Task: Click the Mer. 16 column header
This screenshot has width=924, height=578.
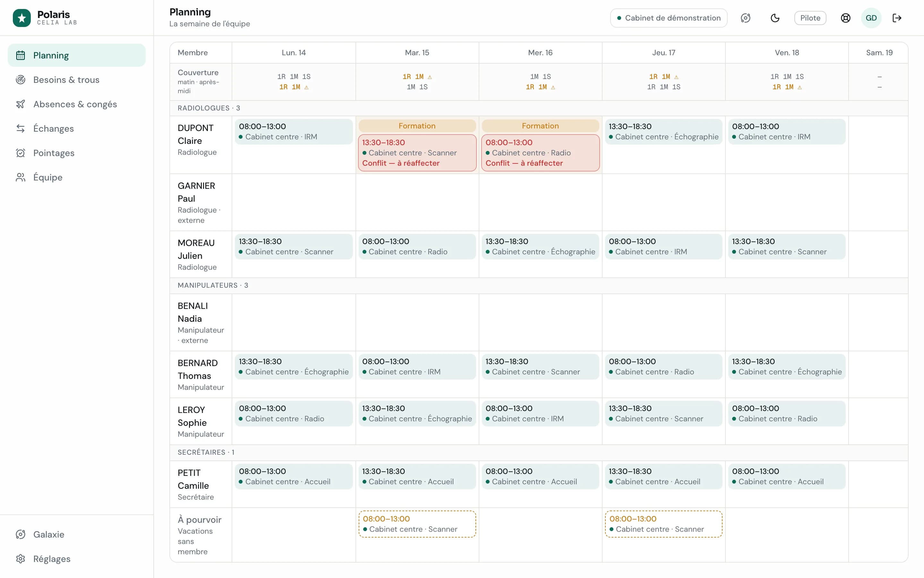Action: coord(540,53)
